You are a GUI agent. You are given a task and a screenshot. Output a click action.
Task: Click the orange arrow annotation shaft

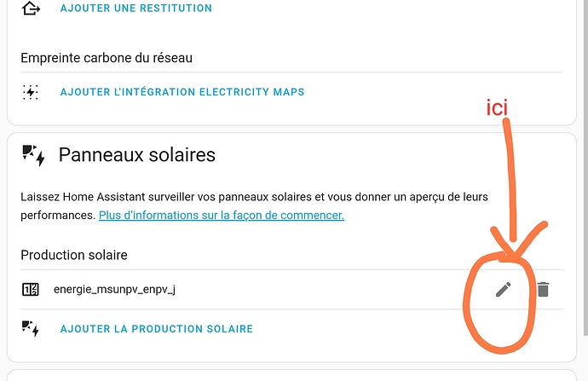(510, 180)
